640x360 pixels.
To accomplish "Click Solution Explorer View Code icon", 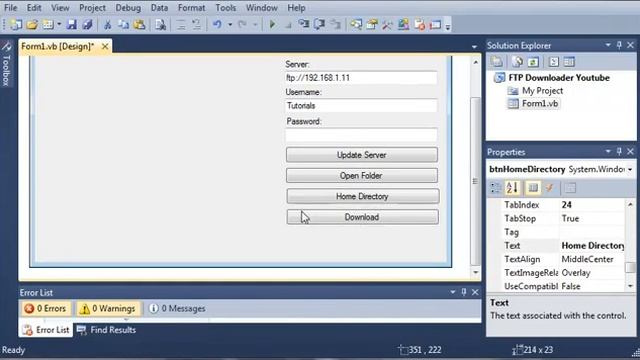I will [553, 62].
